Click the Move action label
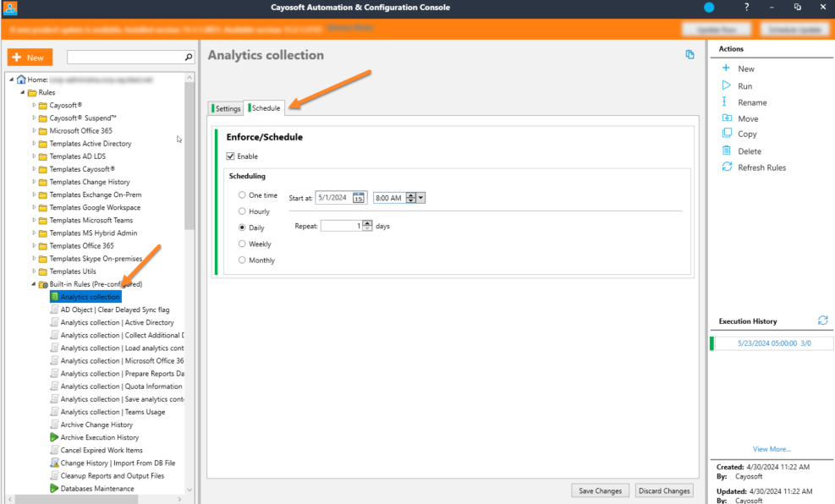This screenshot has width=835, height=504. (x=748, y=118)
